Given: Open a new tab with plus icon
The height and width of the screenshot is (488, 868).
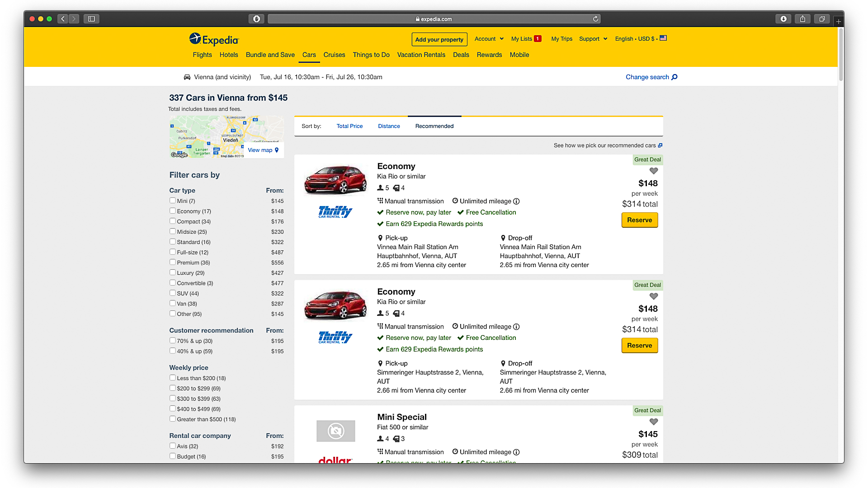Looking at the screenshot, I should point(839,21).
